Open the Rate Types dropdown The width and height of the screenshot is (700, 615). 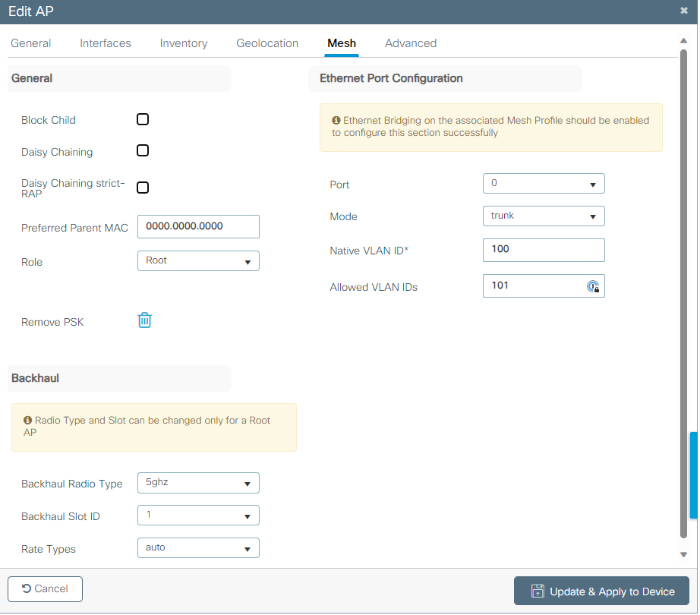point(199,548)
